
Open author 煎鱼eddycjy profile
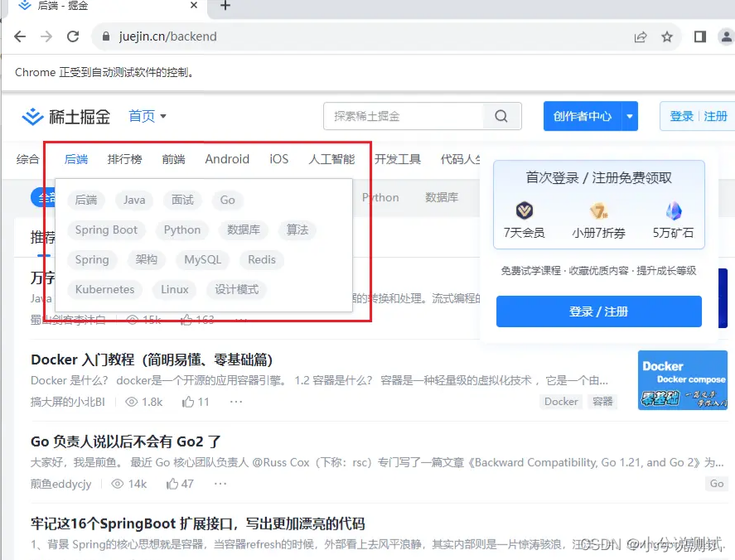[61, 484]
